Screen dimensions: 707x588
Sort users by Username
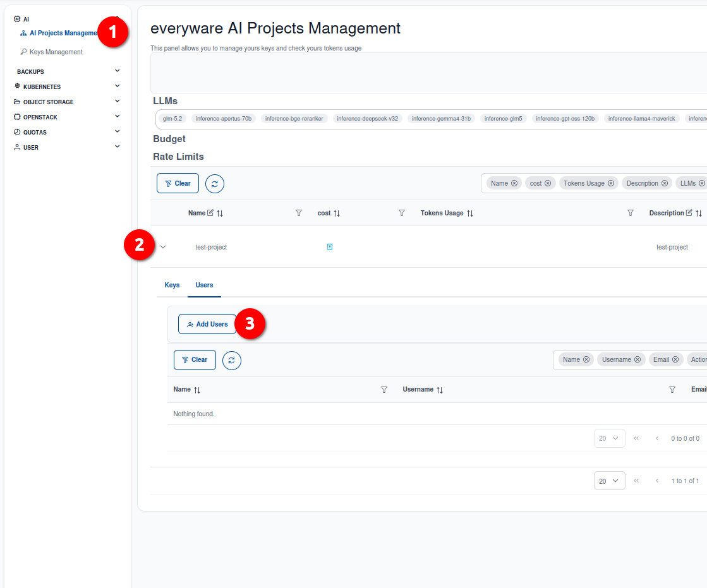[x=440, y=390]
